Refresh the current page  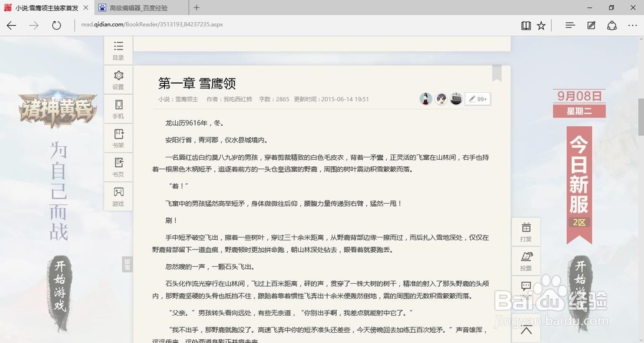(x=56, y=26)
